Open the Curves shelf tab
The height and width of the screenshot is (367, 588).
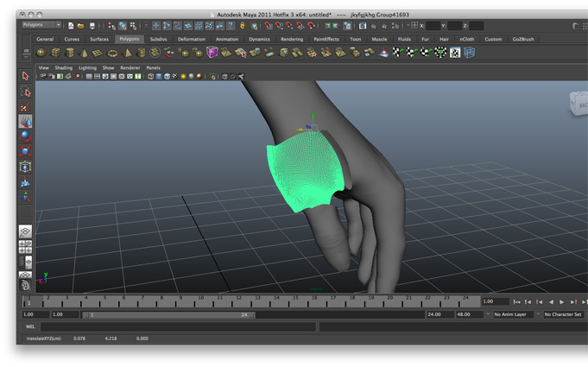[72, 39]
